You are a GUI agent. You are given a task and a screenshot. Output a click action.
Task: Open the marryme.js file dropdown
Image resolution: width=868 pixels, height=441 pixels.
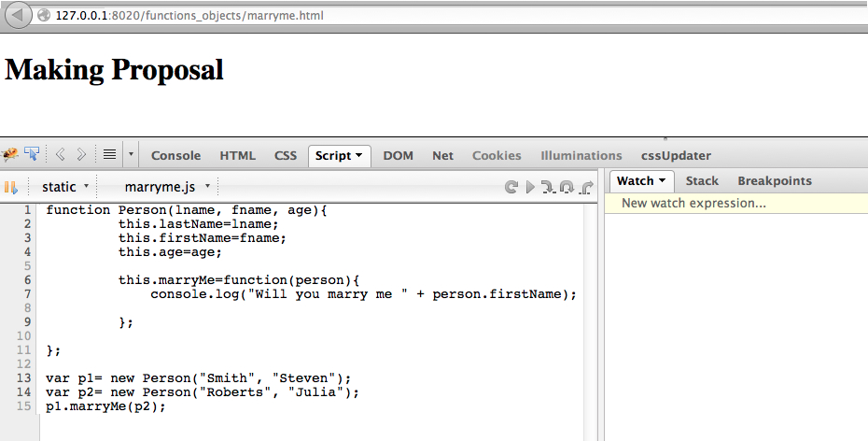pyautogui.click(x=167, y=187)
